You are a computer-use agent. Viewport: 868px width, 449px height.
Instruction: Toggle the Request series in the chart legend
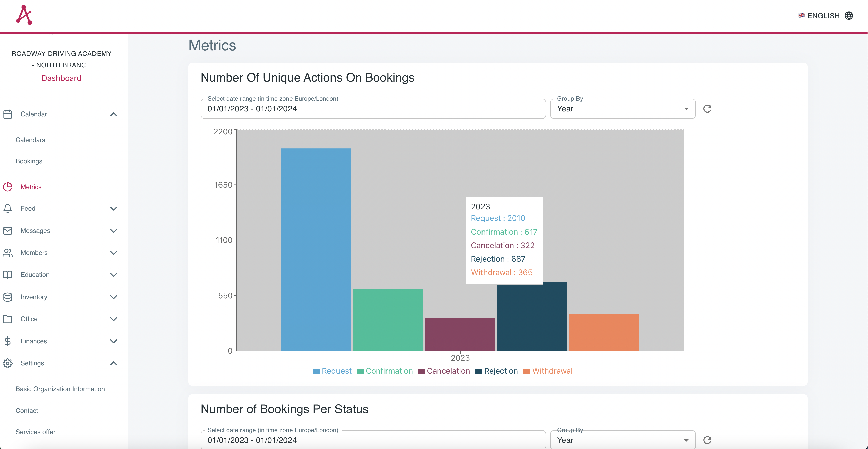[331, 371]
